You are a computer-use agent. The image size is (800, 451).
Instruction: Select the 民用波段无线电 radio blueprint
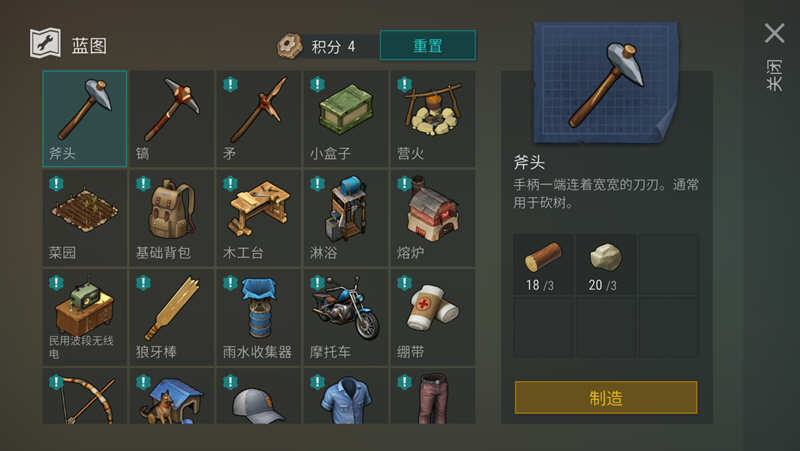tap(85, 317)
